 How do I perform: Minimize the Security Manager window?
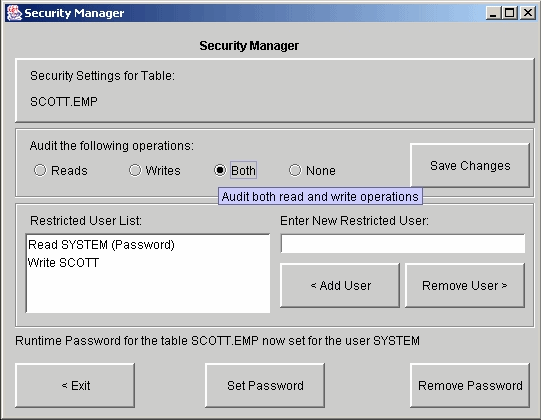click(x=493, y=13)
